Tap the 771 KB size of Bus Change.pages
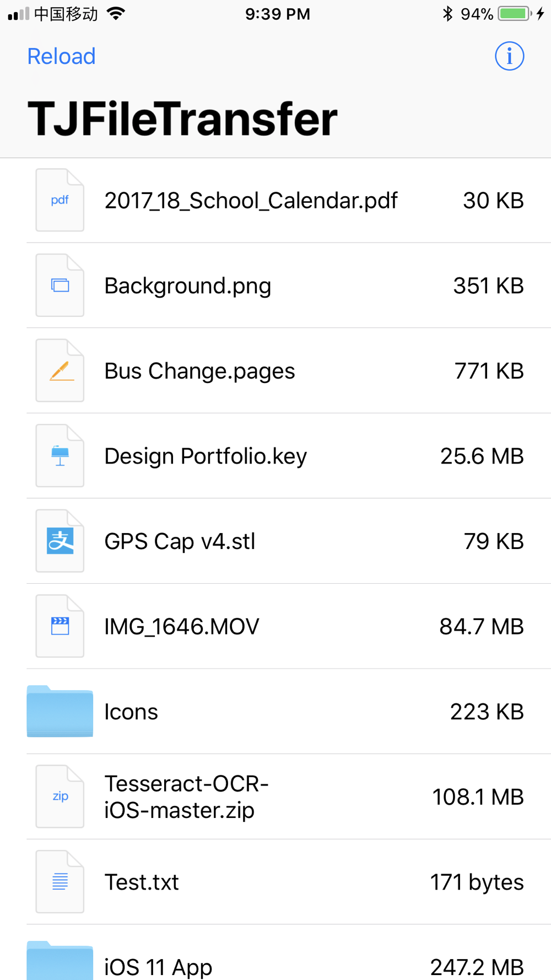The image size is (551, 980). tap(489, 371)
